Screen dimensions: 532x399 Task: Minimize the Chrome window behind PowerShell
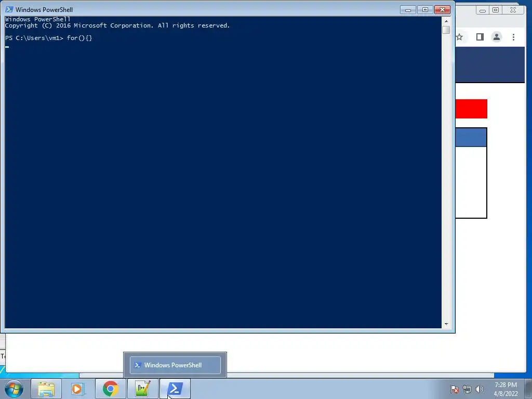(483, 10)
